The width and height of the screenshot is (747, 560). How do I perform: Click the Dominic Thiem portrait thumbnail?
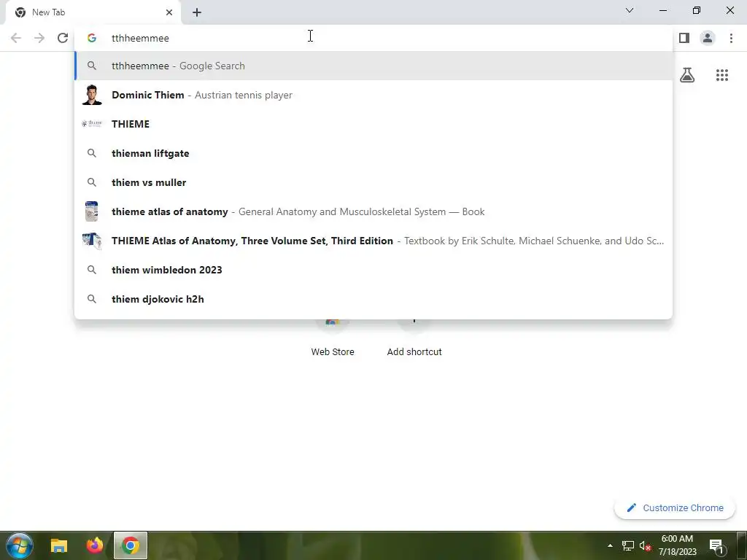tap(92, 95)
